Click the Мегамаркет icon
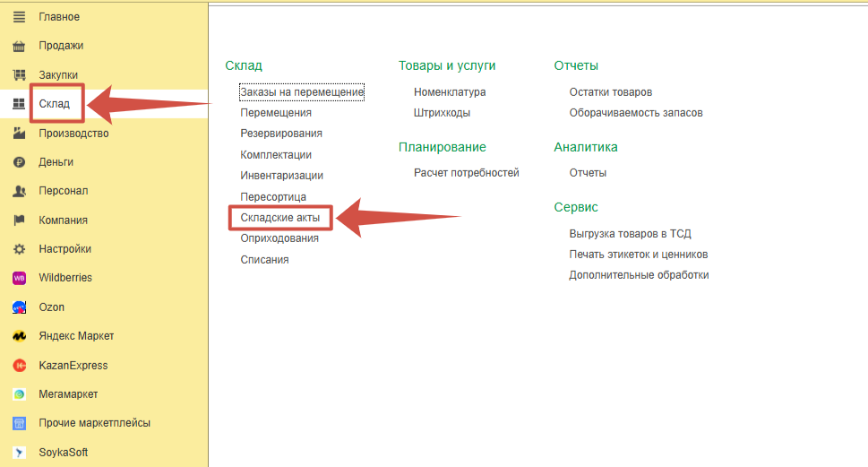 click(19, 394)
